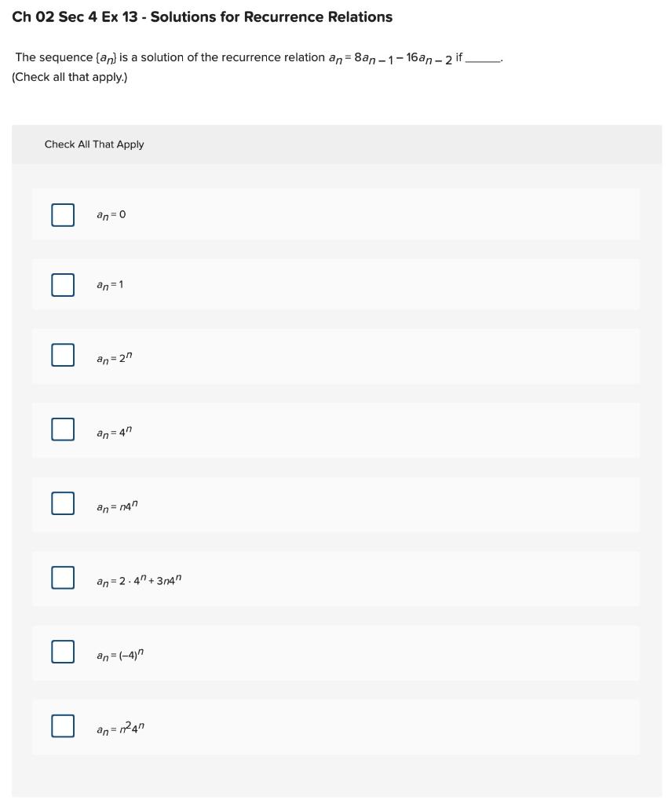This screenshot has height=804, width=672.
Task: Click the label text an = 0
Action: (111, 214)
